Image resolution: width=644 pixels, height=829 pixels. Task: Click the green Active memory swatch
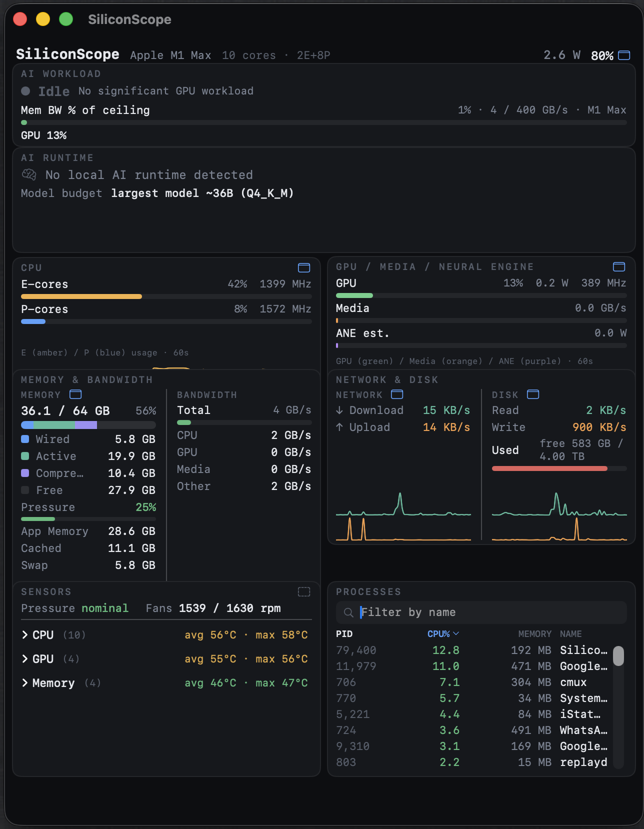click(x=25, y=456)
